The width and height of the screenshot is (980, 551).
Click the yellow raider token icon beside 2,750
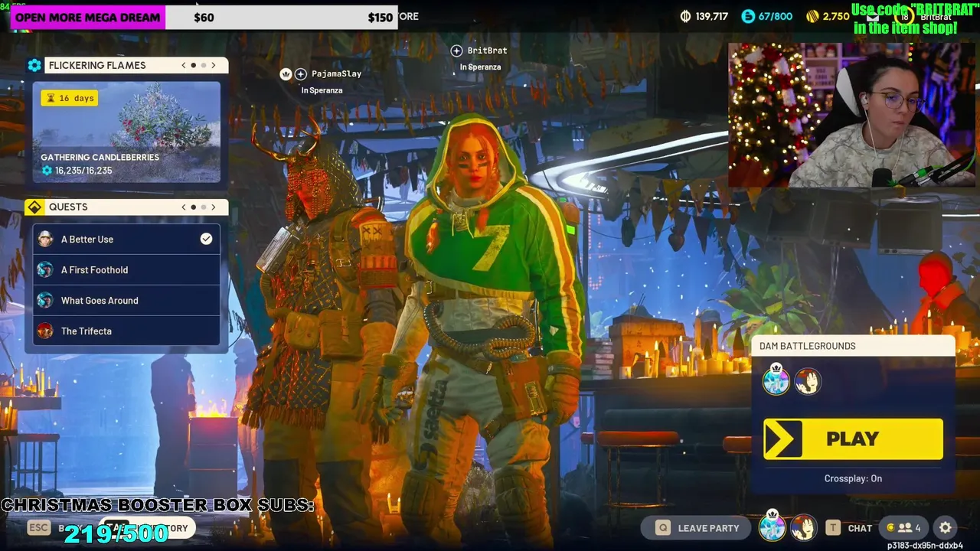[x=812, y=16]
